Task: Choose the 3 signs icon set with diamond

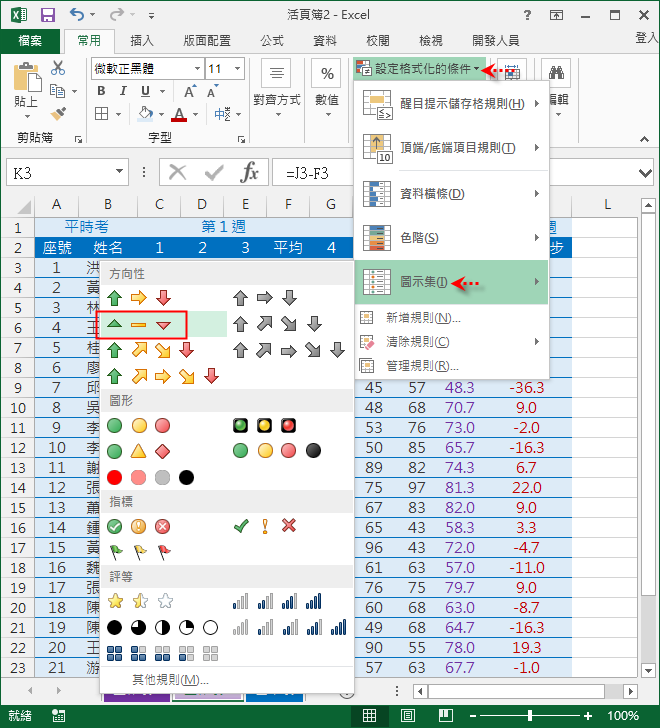Action: 139,451
